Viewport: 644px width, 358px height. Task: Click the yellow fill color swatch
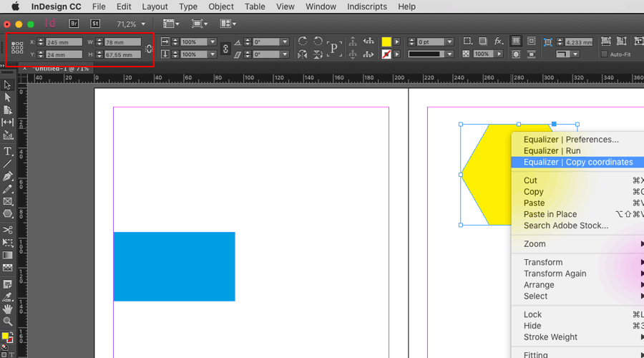386,42
